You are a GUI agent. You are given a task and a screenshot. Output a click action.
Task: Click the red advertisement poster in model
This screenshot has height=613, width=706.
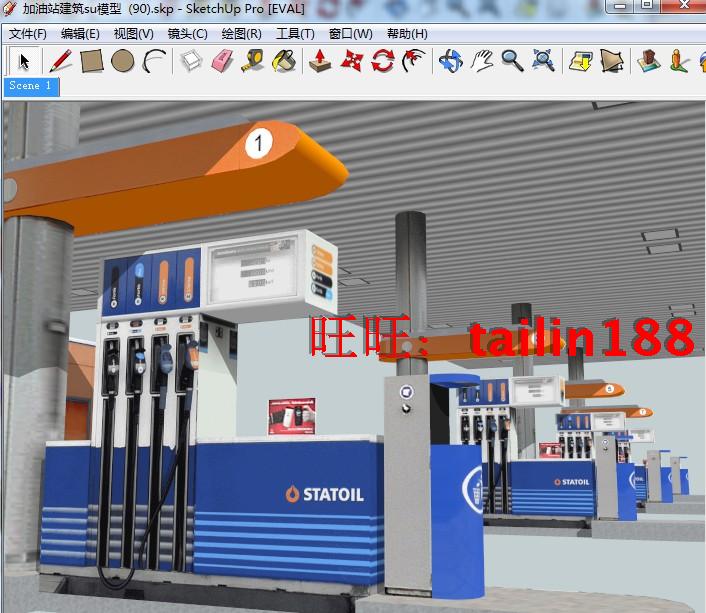292,417
